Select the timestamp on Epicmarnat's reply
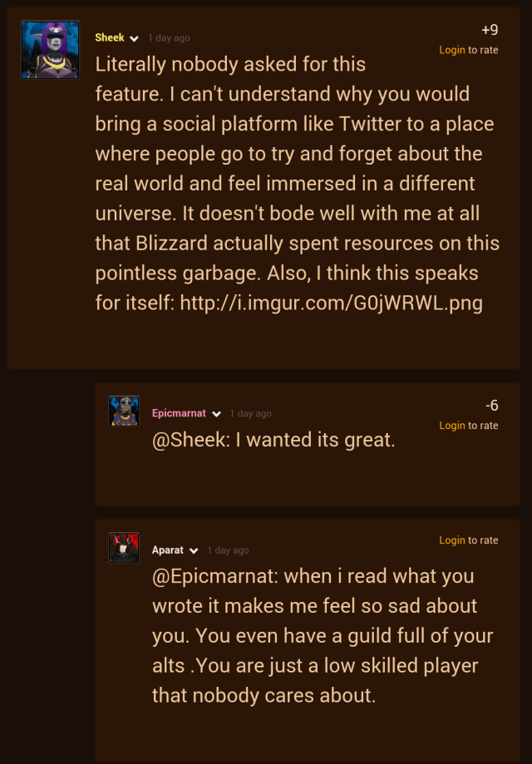 (x=250, y=414)
